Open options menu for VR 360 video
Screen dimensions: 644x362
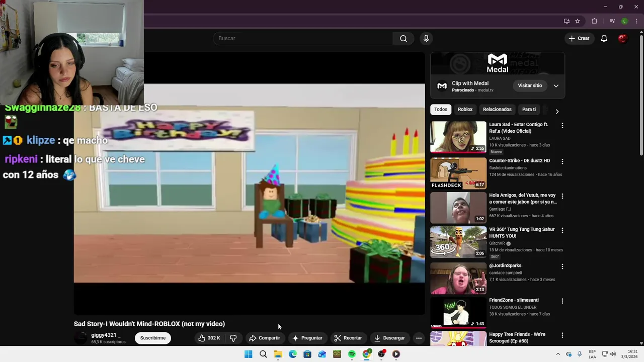(562, 230)
